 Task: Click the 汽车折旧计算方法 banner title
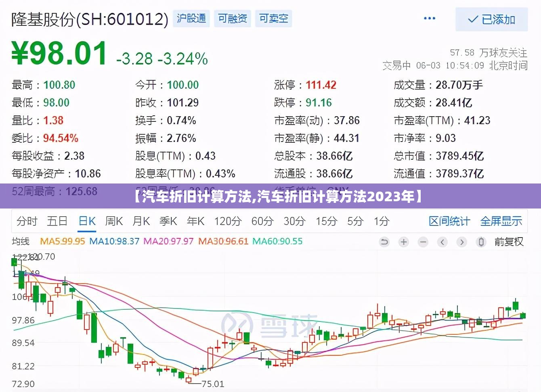(278, 196)
